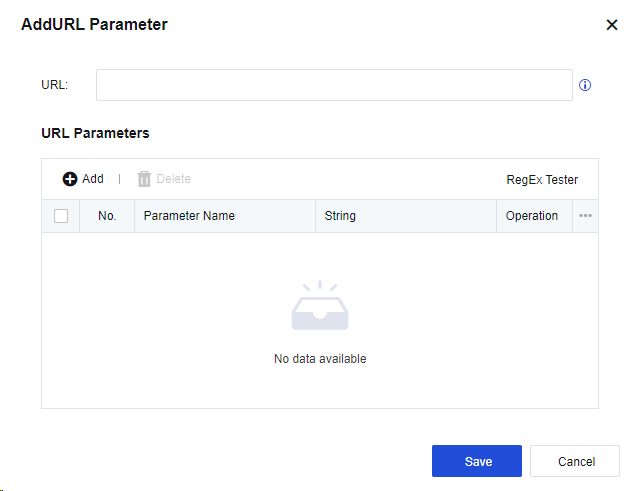Screen dimensions: 636x491
Task: Click the separator between Add and Delete
Action: pyautogui.click(x=120, y=179)
